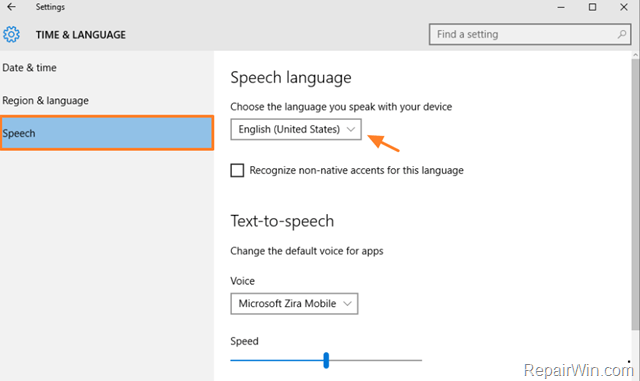640x381 pixels.
Task: Click the vertical scrollbar of settings page
Action: (635, 194)
